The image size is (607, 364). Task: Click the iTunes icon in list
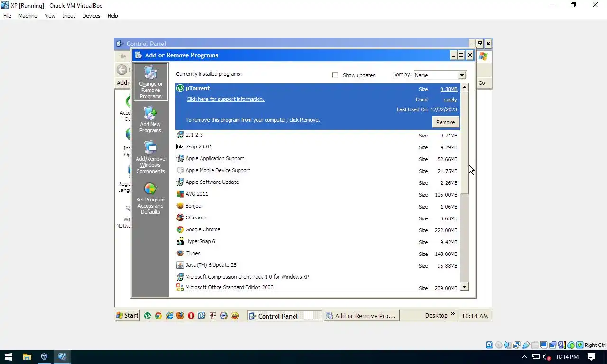(x=180, y=253)
